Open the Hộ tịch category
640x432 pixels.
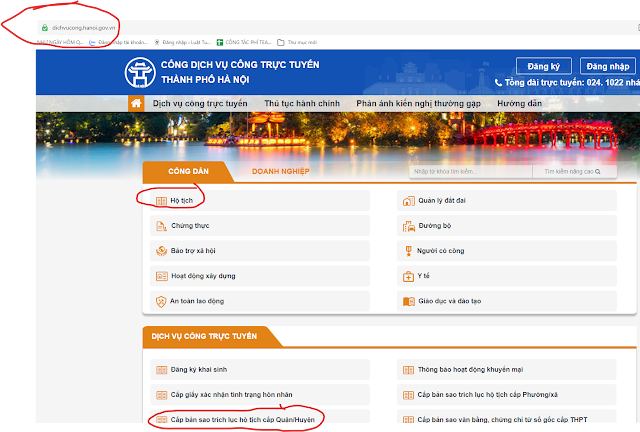click(x=181, y=201)
